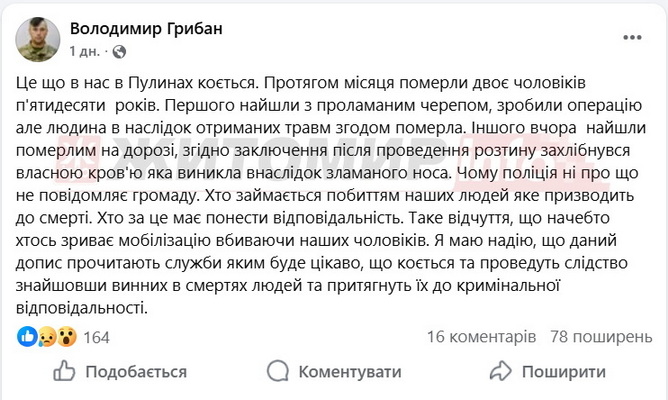Viewport: 668px width, 400px height.
Task: Click the public audience globe icon
Action: coord(119,50)
